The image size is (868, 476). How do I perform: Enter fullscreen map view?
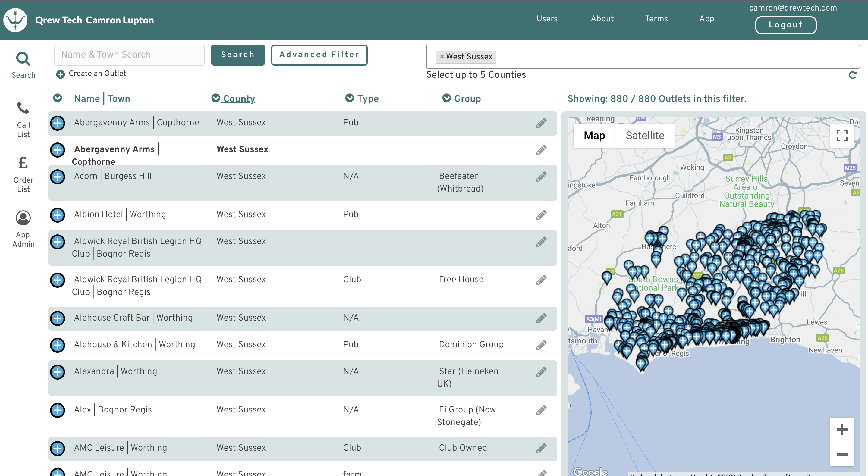[841, 136]
